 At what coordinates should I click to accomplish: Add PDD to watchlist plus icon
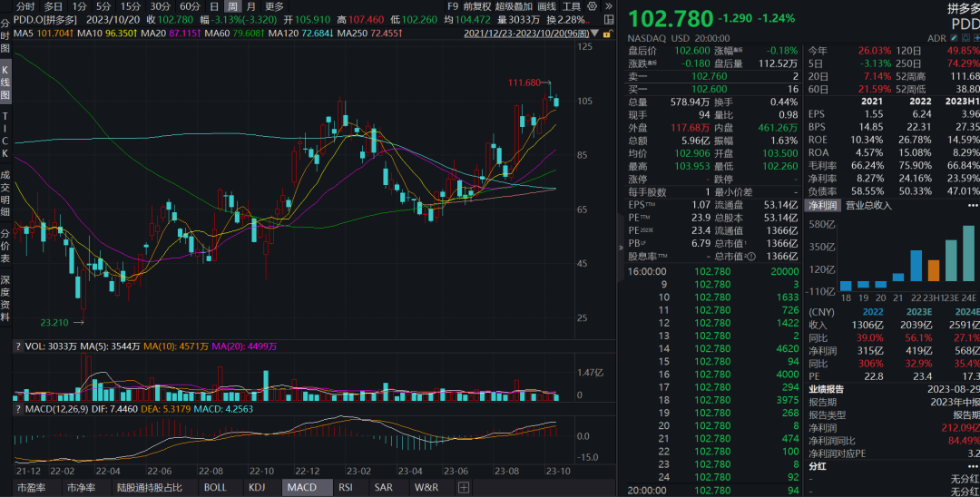(976, 38)
